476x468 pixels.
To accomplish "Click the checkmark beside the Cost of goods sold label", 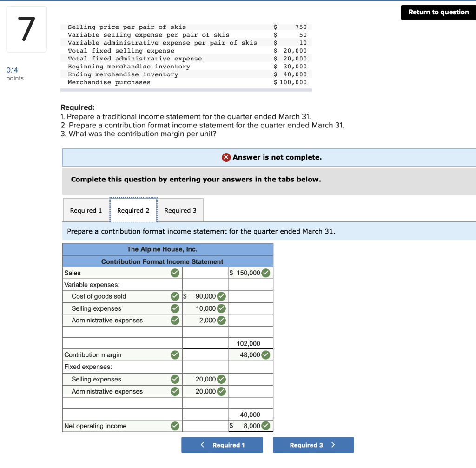I will (x=175, y=296).
